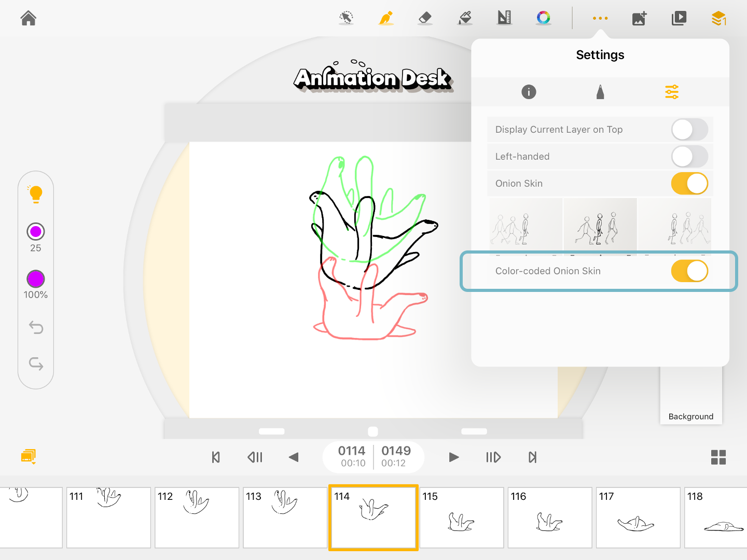Choose the next-frames onion skin option

point(674,227)
